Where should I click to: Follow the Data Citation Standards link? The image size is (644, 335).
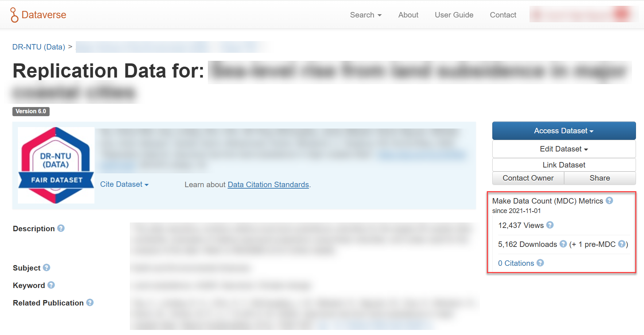click(268, 185)
